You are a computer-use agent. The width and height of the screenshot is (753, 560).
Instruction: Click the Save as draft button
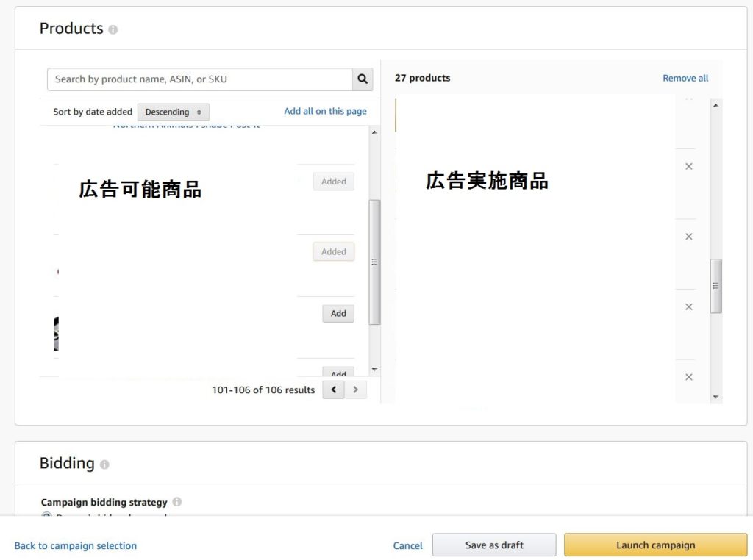click(494, 545)
